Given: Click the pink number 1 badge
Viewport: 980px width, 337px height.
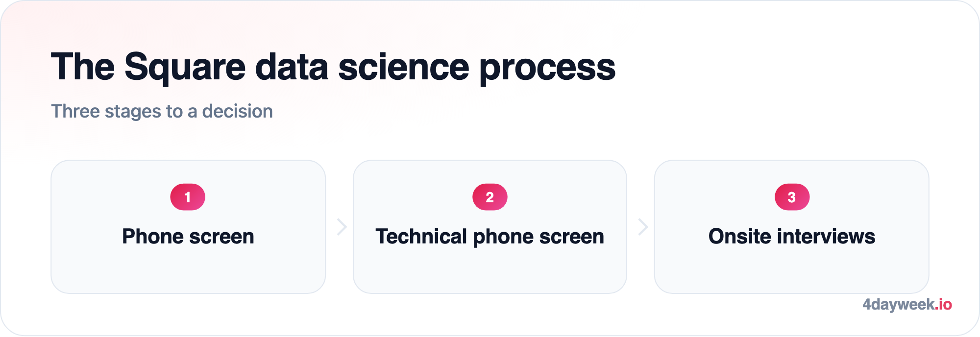Looking at the screenshot, I should (188, 197).
